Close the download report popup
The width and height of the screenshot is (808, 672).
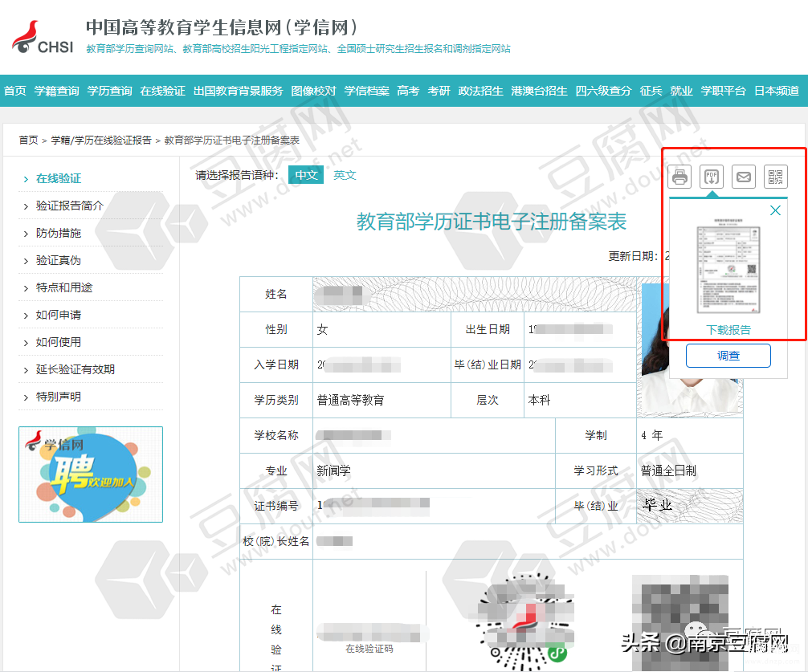tap(775, 210)
